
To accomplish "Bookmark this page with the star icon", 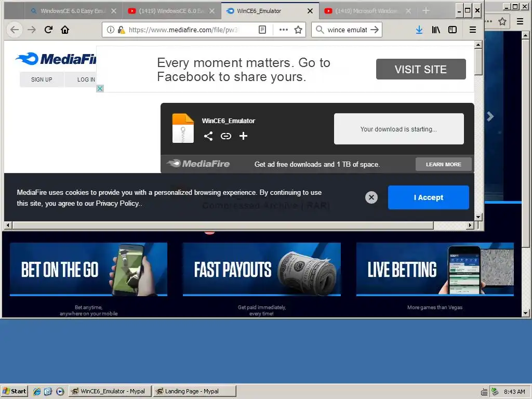I will (298, 30).
